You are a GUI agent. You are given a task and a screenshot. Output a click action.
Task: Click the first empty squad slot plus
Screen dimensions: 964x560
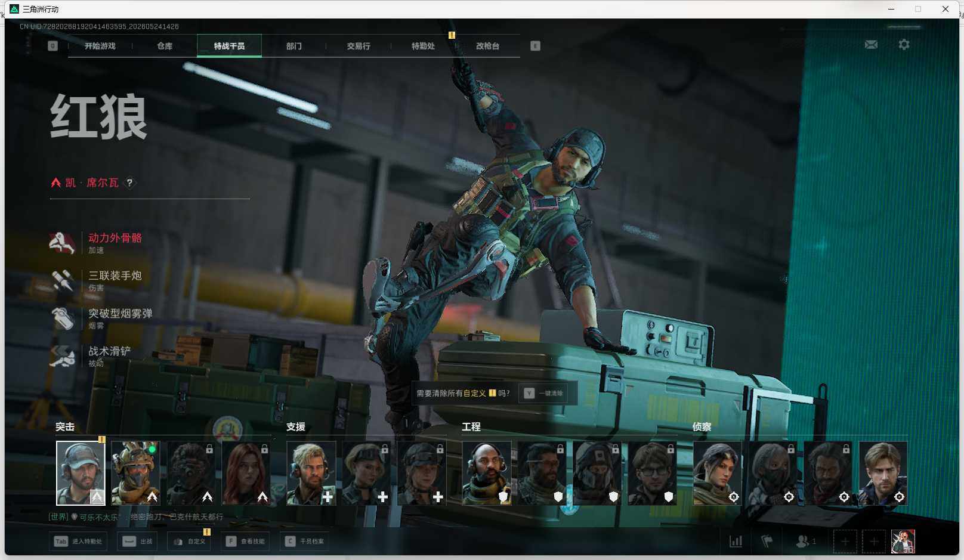pos(845,542)
